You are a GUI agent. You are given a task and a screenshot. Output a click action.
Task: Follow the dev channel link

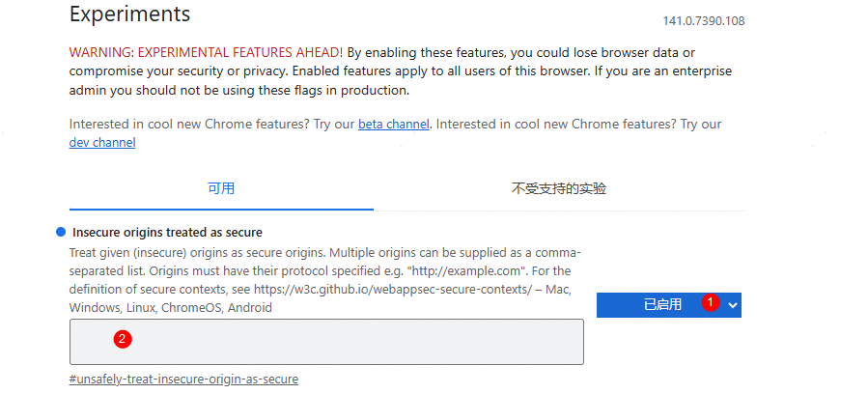coord(102,143)
